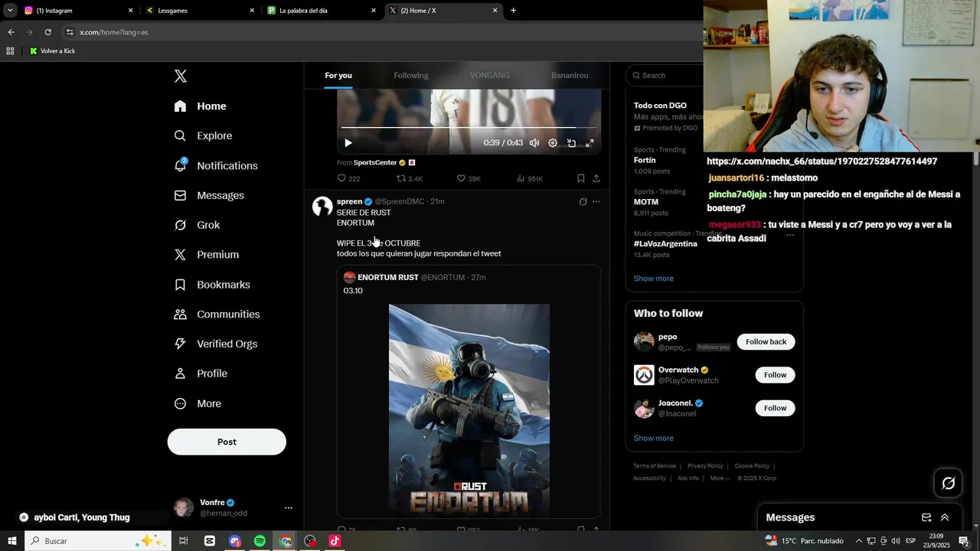Click the video progress bar
Screen dimensions: 980x551
(469, 127)
